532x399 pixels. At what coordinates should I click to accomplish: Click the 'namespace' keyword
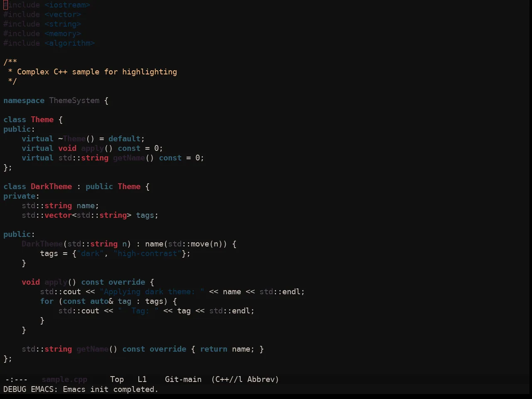click(24, 101)
